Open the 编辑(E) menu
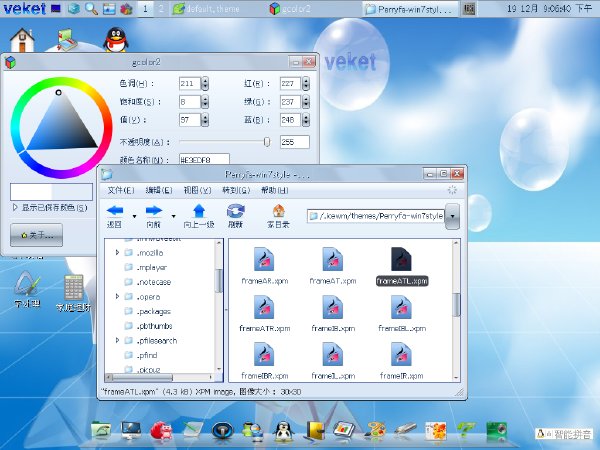Image resolution: width=600 pixels, height=450 pixels. coord(159,190)
